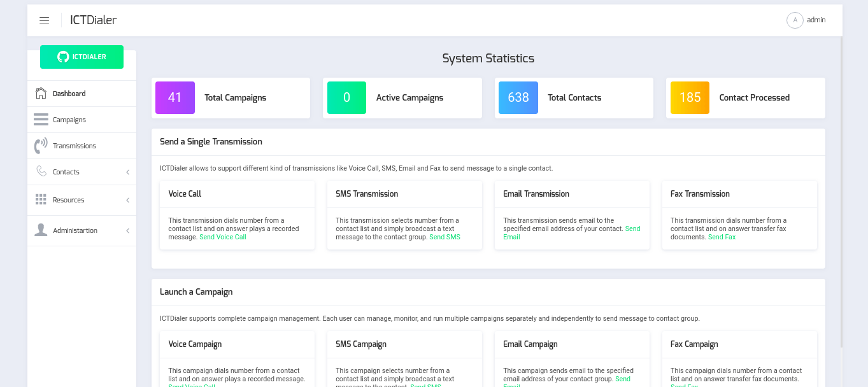Click the blue 638 Total Contacts badge

click(x=518, y=97)
